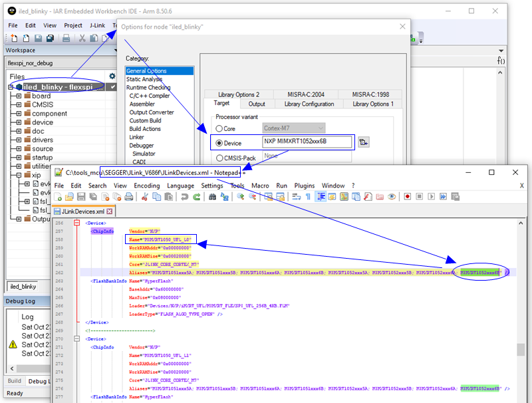Click the device selection browse icon
The image size is (532, 403).
(364, 142)
